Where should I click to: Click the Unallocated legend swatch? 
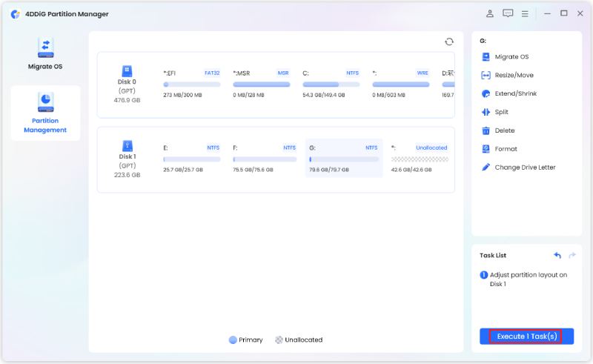(279, 340)
